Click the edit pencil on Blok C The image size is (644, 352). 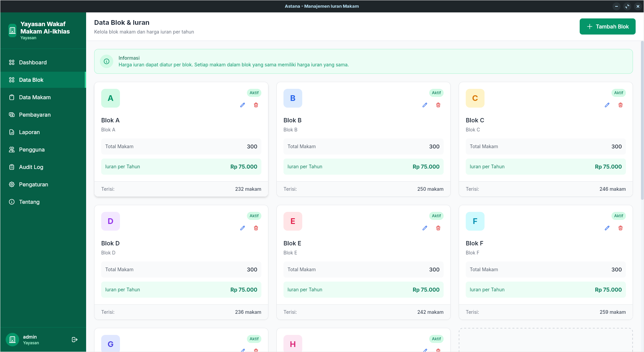[x=607, y=105]
